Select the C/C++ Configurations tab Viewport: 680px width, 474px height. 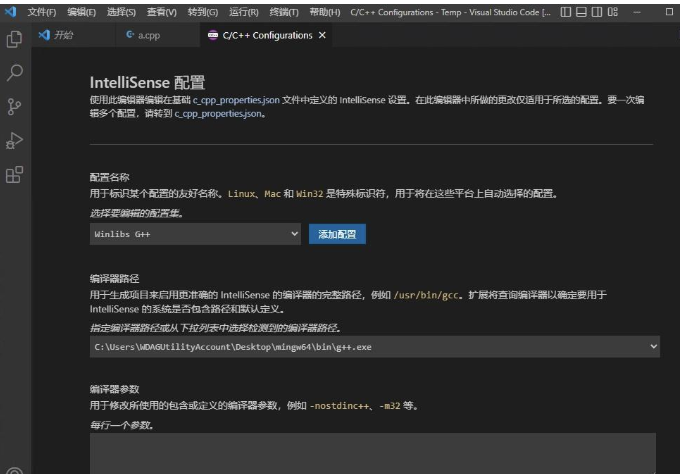(x=267, y=35)
